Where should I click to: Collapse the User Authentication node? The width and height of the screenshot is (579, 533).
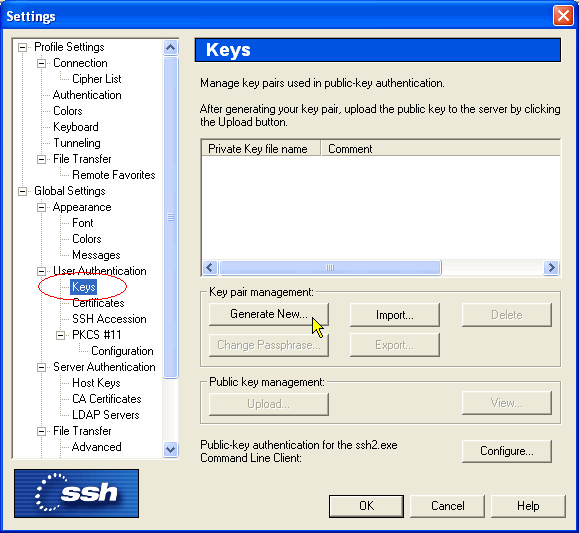click(x=41, y=271)
